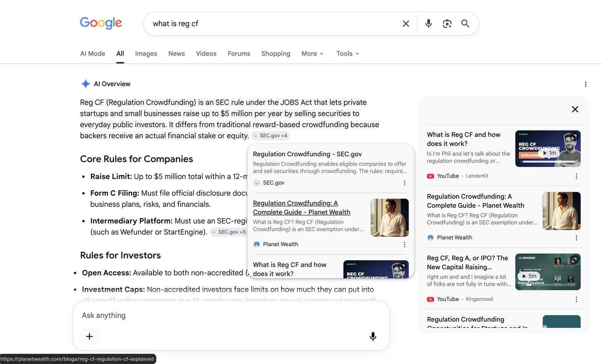The width and height of the screenshot is (602, 364).
Task: Open Planet Wealth Complete Guide popup link
Action: click(301, 208)
